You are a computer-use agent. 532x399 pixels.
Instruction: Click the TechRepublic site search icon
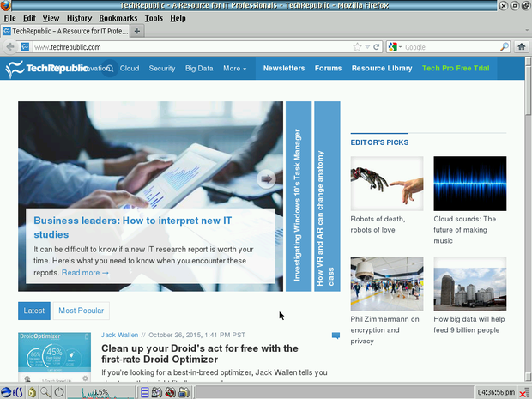coord(109,68)
